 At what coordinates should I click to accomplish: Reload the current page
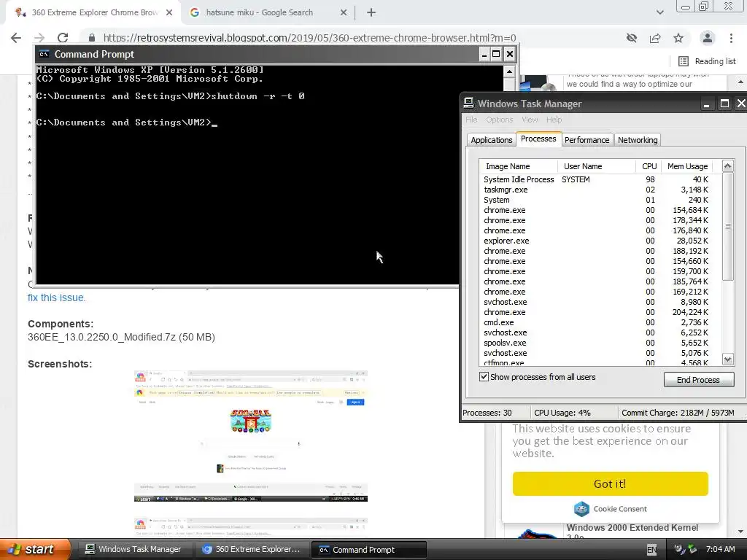click(x=63, y=38)
